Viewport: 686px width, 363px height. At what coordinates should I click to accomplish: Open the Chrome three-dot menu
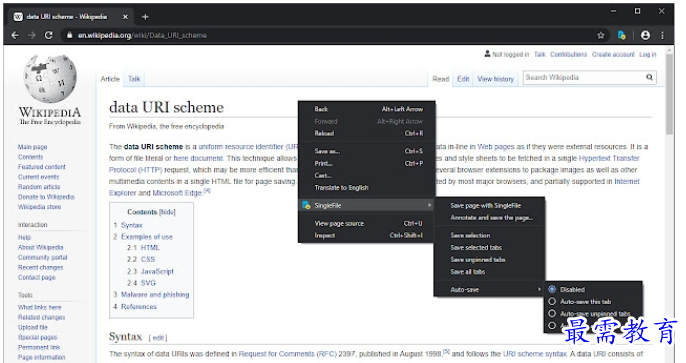pyautogui.click(x=662, y=35)
